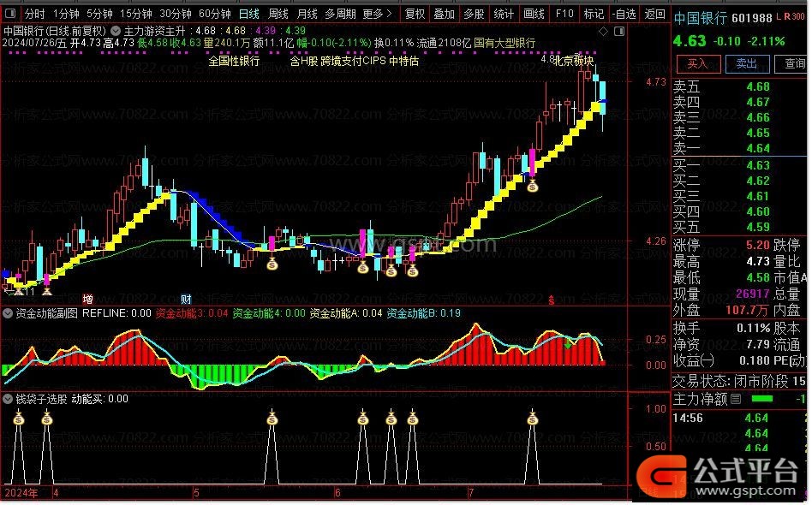Toggle the sidebar panel icon at top-left
The height and width of the screenshot is (505, 812).
[10, 14]
